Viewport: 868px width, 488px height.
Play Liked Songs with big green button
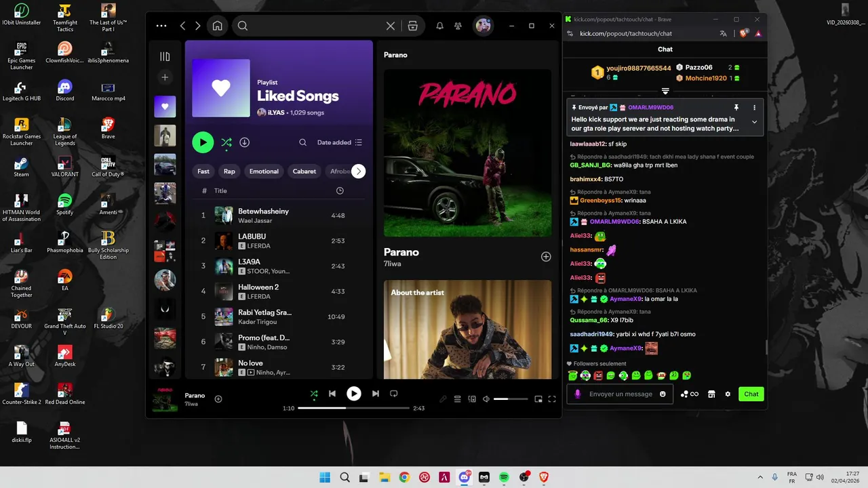point(203,142)
